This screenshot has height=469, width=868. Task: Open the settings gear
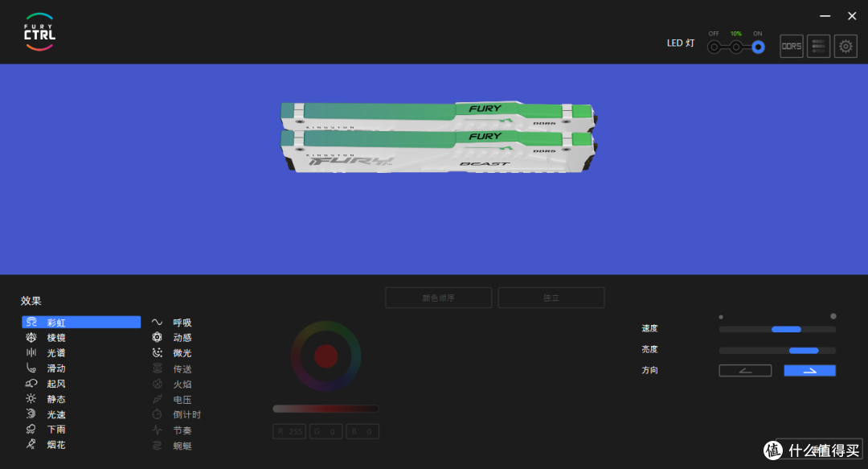coord(845,47)
